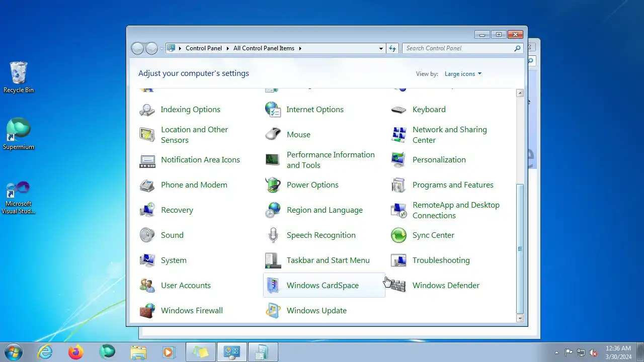Click the Troubleshooting icon
The image size is (644, 362).
point(399,260)
